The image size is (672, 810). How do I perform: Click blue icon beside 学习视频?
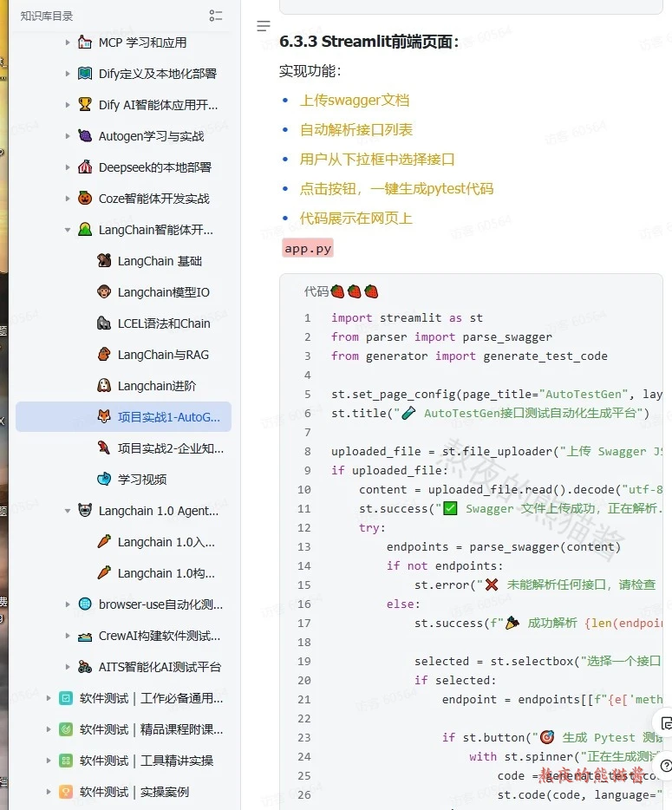tap(104, 479)
